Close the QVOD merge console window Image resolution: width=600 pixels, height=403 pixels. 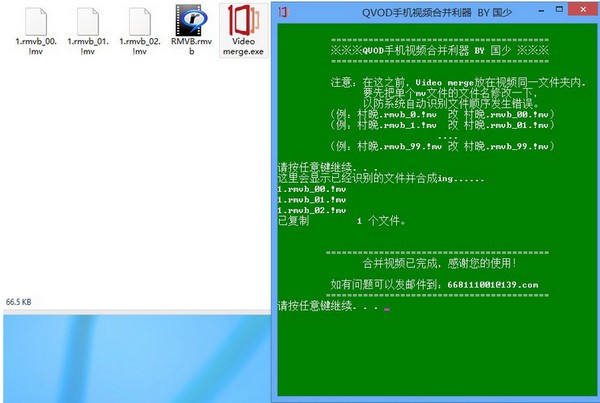coord(583,9)
